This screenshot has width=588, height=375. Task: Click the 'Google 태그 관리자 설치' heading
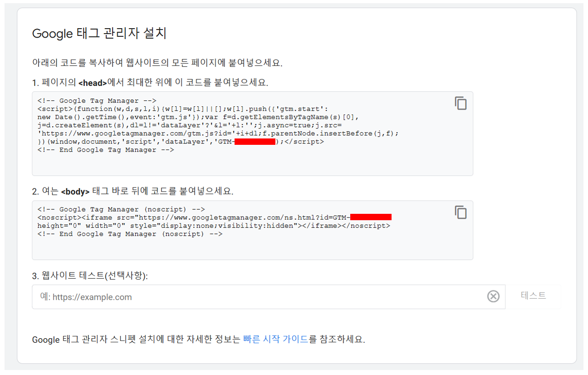point(99,34)
